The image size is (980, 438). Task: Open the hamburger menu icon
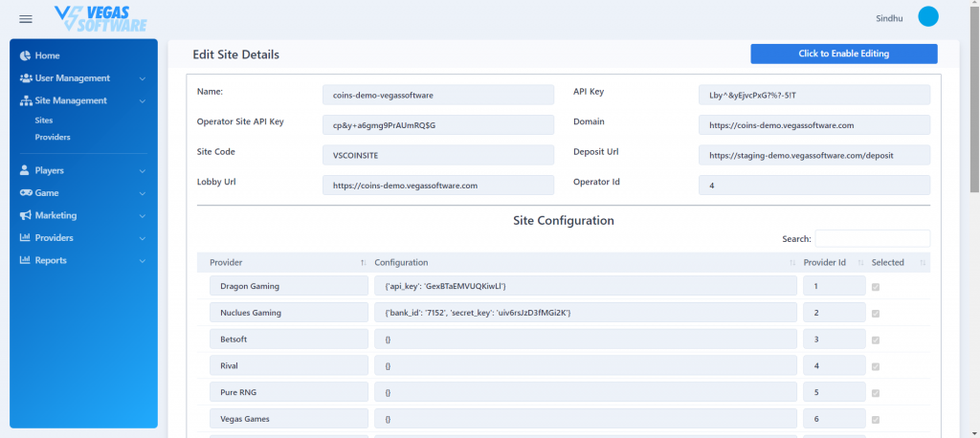point(26,19)
